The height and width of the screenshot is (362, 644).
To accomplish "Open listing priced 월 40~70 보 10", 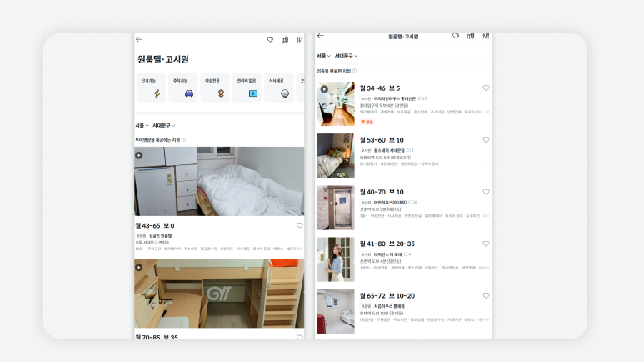I will coord(382,192).
